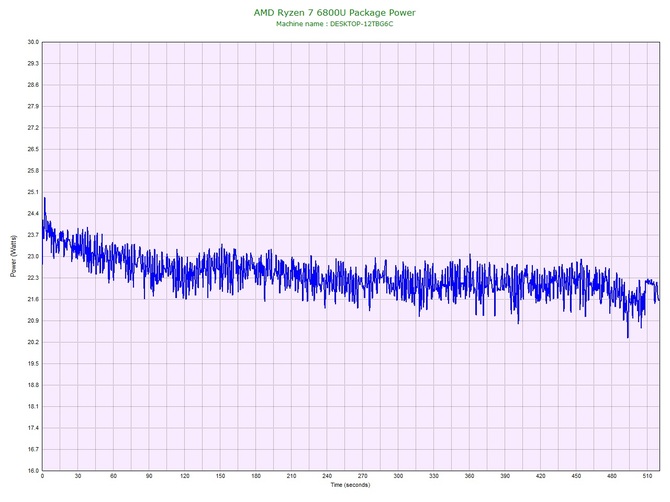
Task: Click the 210 tick on the time axis
Action: [x=291, y=476]
